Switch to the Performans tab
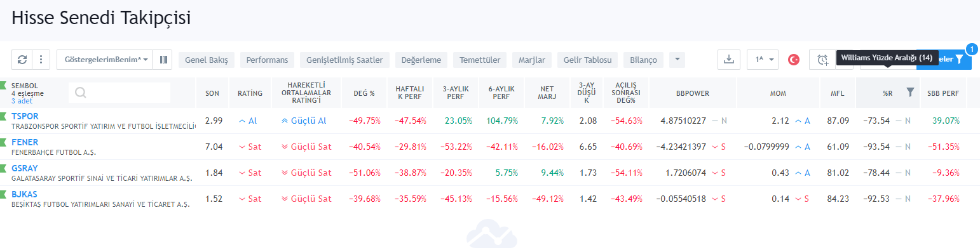The width and height of the screenshot is (980, 250). [267, 60]
